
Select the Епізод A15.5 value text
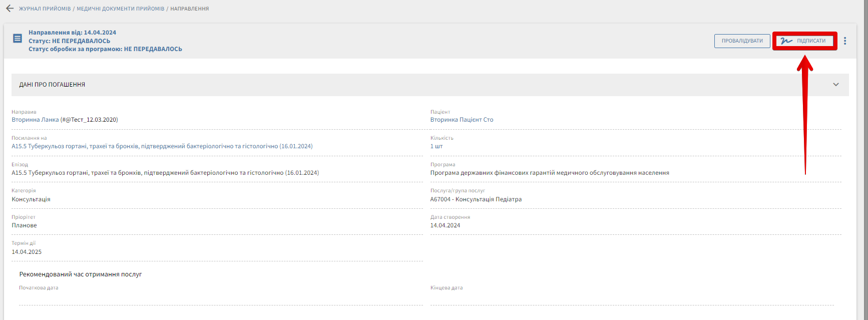point(165,173)
